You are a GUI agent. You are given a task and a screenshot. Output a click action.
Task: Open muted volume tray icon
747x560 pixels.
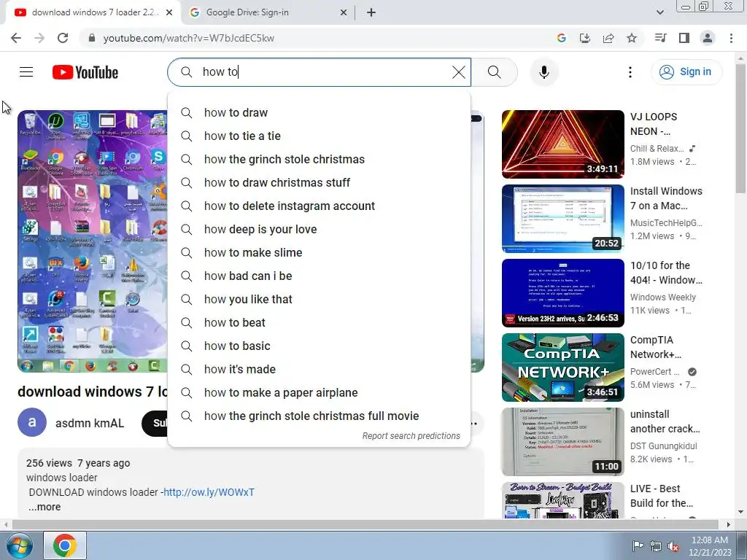[673, 546]
